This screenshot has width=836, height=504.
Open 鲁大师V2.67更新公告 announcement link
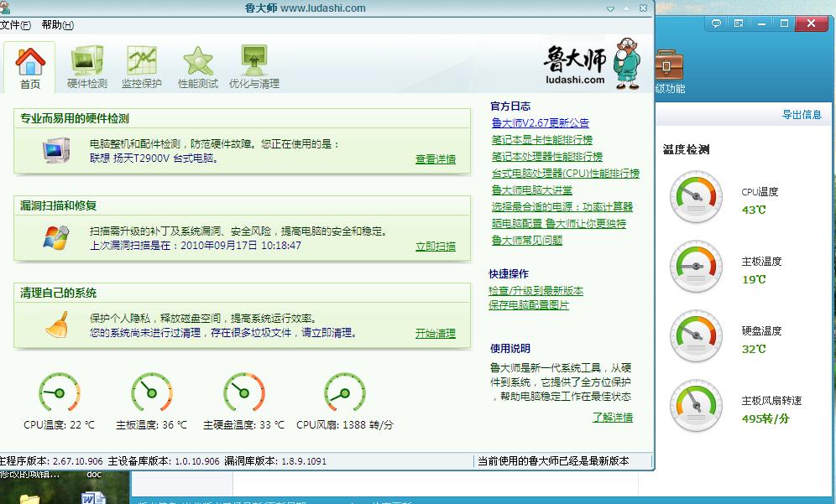point(540,123)
